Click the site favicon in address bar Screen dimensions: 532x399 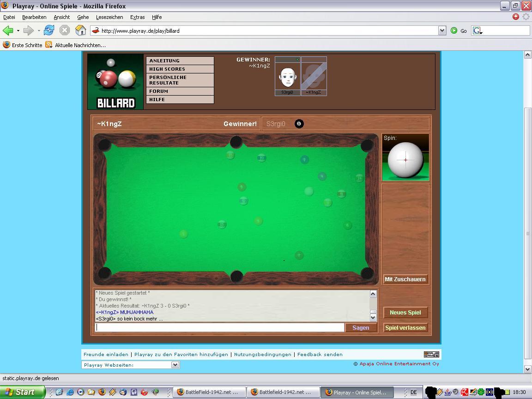click(x=96, y=30)
